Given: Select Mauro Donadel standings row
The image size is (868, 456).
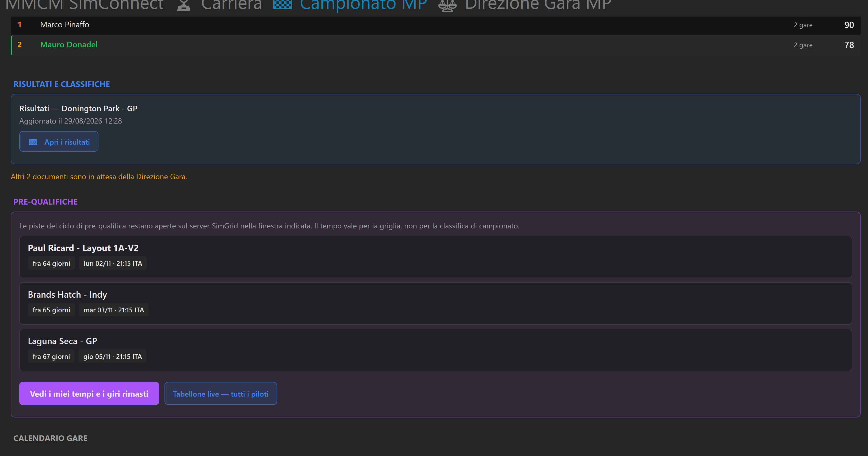Looking at the screenshot, I should coord(435,45).
